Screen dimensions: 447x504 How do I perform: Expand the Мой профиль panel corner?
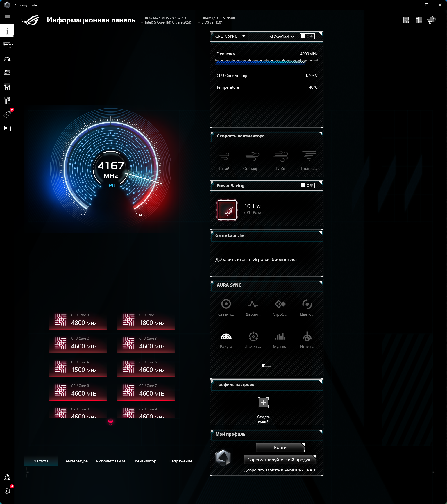pos(321,432)
